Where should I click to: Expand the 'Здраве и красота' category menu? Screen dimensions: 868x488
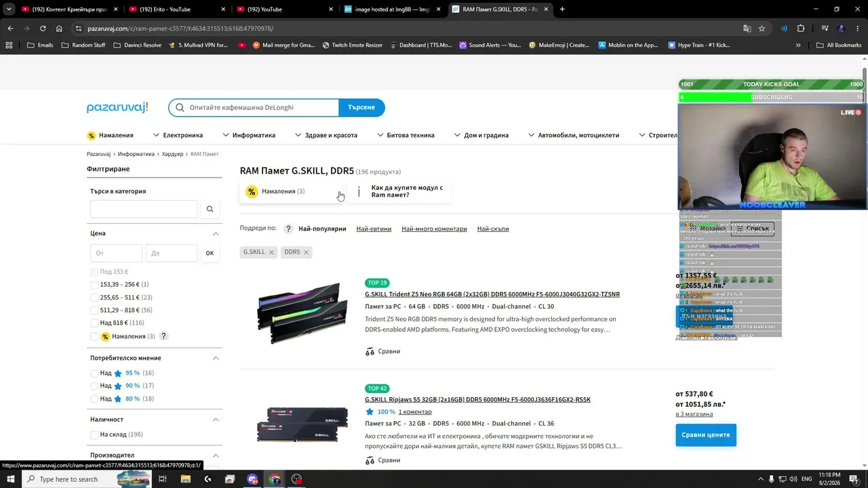325,135
